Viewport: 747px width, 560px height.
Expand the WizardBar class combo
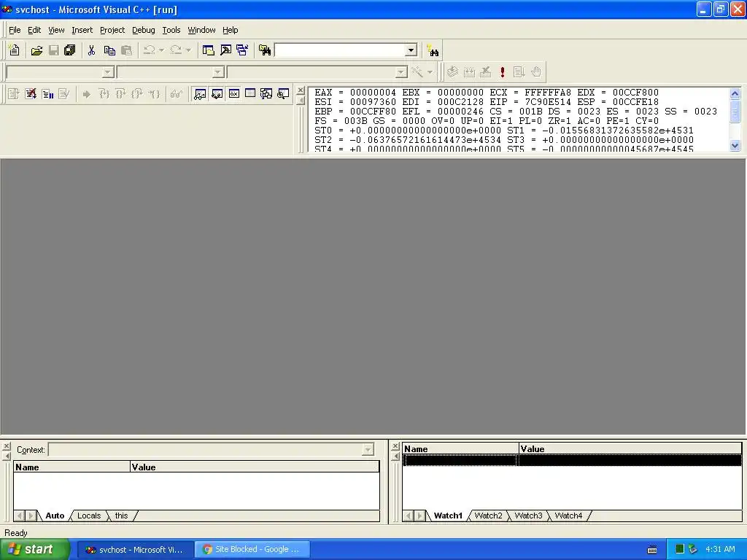coord(108,72)
